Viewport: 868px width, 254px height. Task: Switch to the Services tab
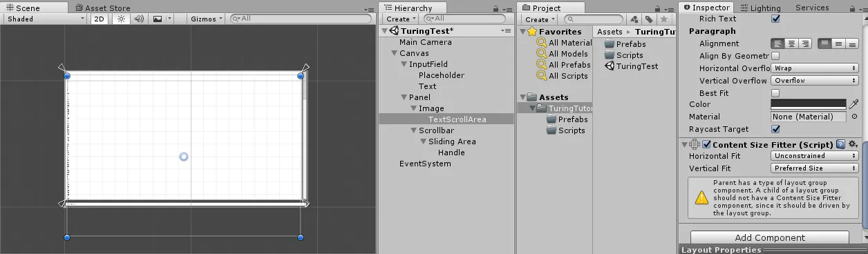812,8
